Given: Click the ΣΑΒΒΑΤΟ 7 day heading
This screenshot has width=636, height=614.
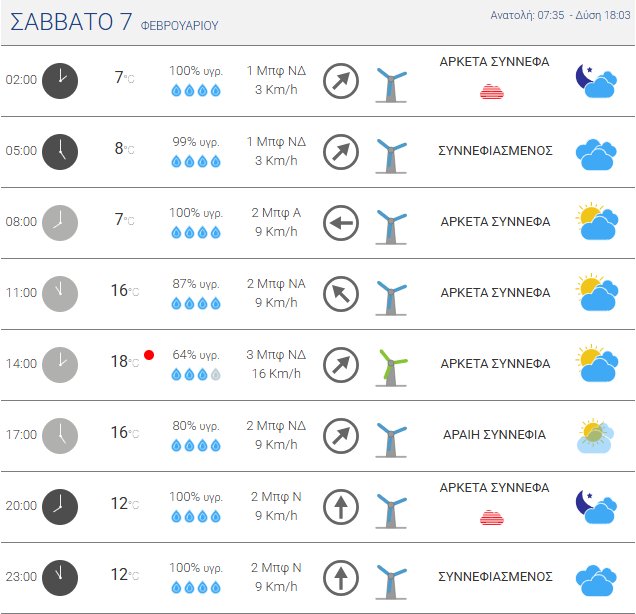Looking at the screenshot, I should click(71, 23).
